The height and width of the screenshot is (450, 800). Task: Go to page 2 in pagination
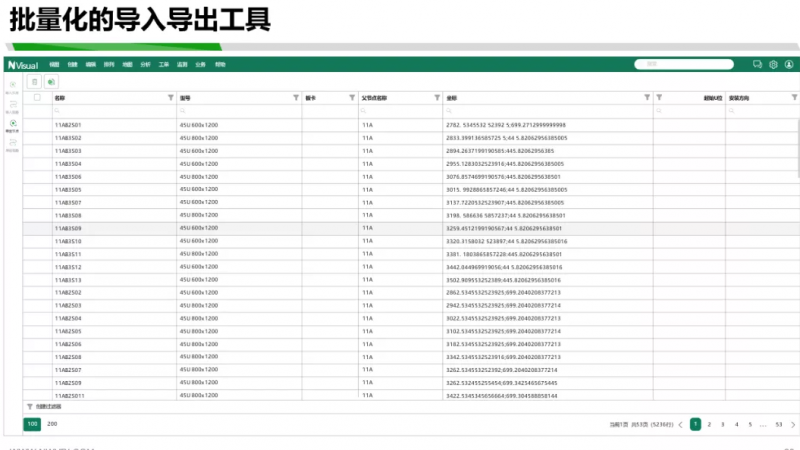click(709, 424)
